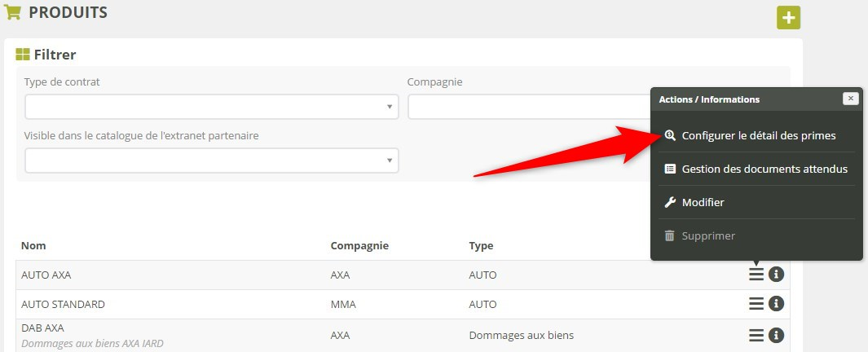This screenshot has height=352, width=868.
Task: Show info icon for DAB AXA row
Action: pyautogui.click(x=776, y=335)
